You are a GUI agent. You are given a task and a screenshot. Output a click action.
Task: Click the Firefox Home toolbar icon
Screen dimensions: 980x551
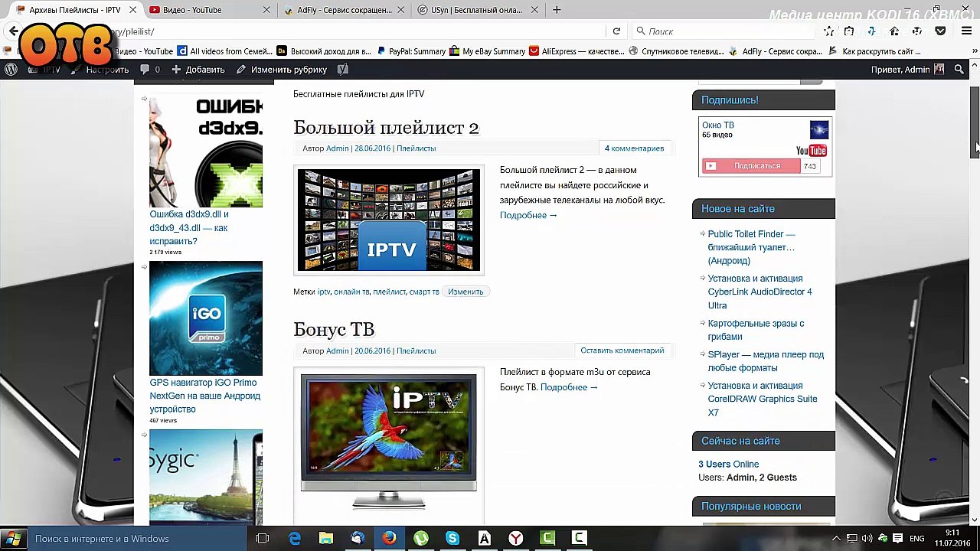pyautogui.click(x=894, y=31)
